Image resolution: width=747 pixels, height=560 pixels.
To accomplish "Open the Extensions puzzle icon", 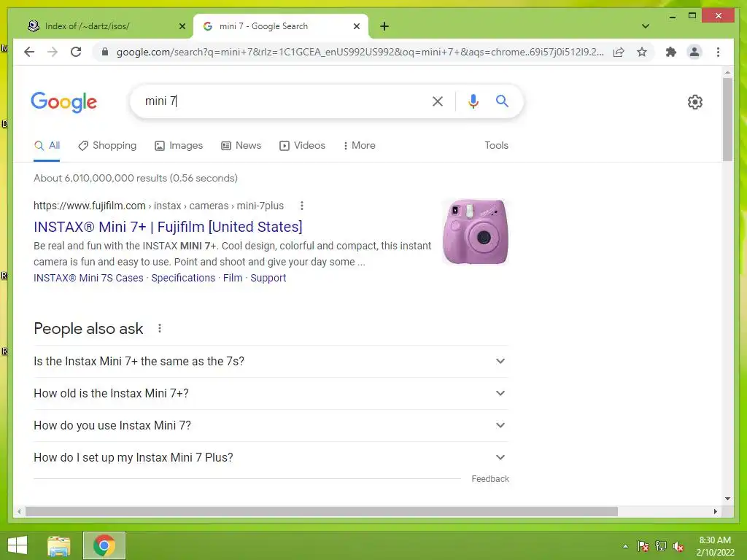I will pyautogui.click(x=671, y=52).
